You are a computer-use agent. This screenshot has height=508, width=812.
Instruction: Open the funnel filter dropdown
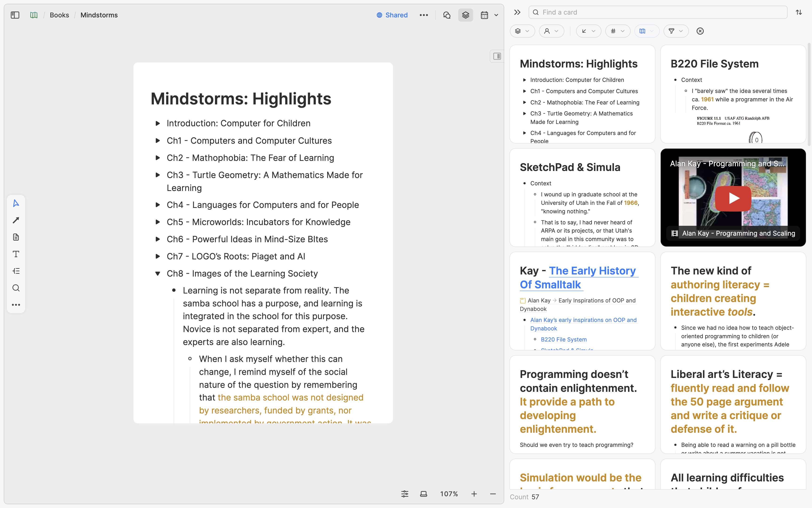click(676, 31)
